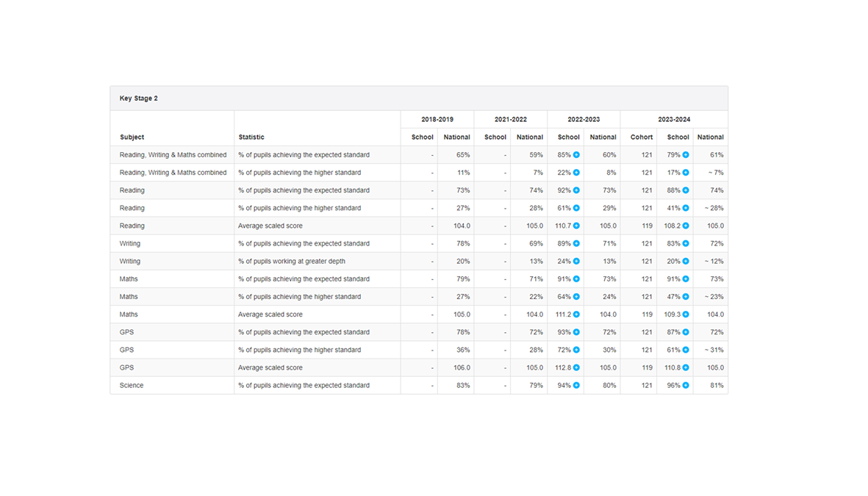Image resolution: width=868 pixels, height=496 pixels.
Task: Click plus icon beside GPS scaled score 110.8
Action: click(686, 367)
